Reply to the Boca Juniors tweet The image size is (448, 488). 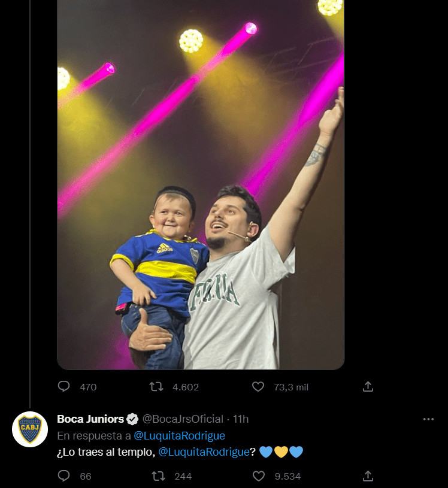click(x=64, y=476)
